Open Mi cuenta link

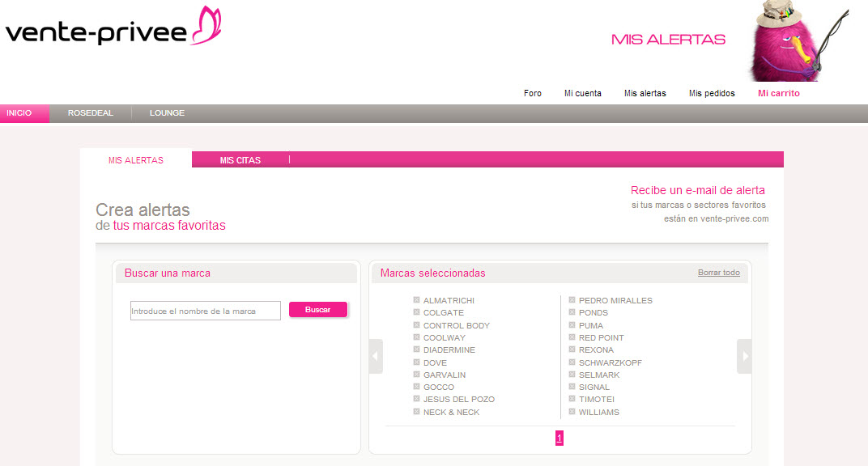(x=583, y=93)
